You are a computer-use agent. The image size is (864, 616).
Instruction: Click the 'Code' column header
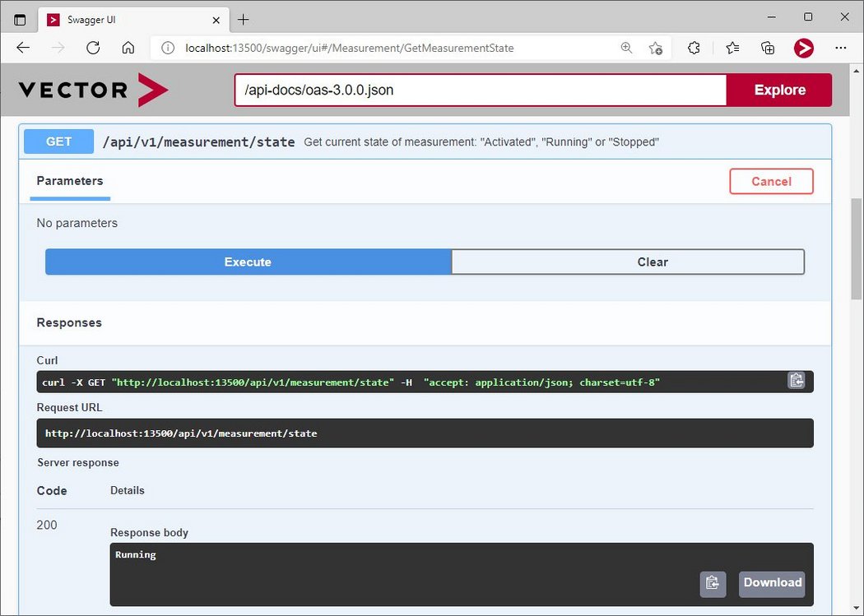pos(52,490)
